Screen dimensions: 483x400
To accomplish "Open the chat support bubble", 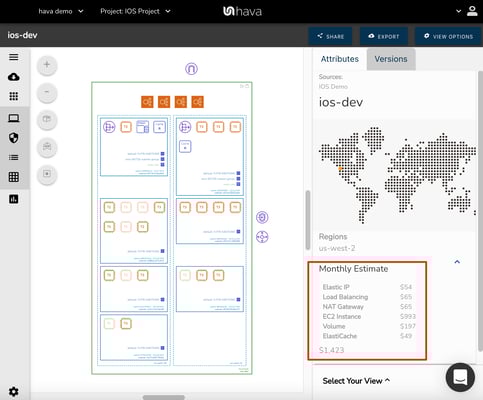I will [x=460, y=377].
